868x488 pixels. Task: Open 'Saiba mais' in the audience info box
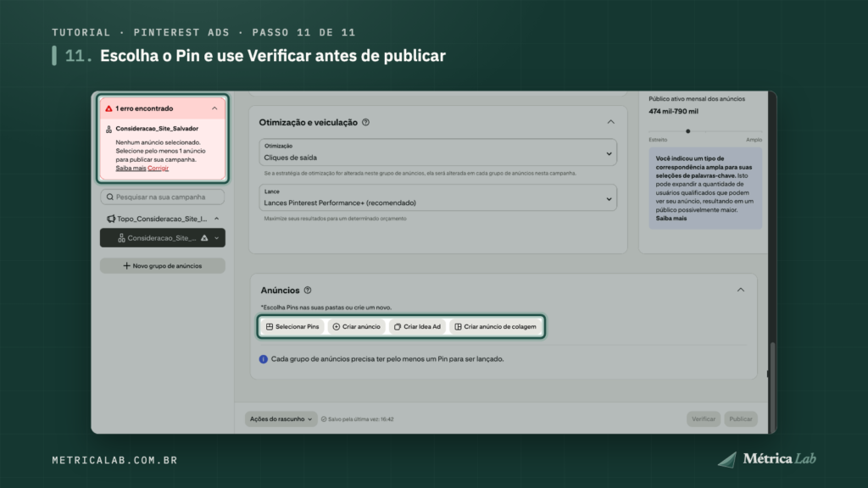[671, 219]
